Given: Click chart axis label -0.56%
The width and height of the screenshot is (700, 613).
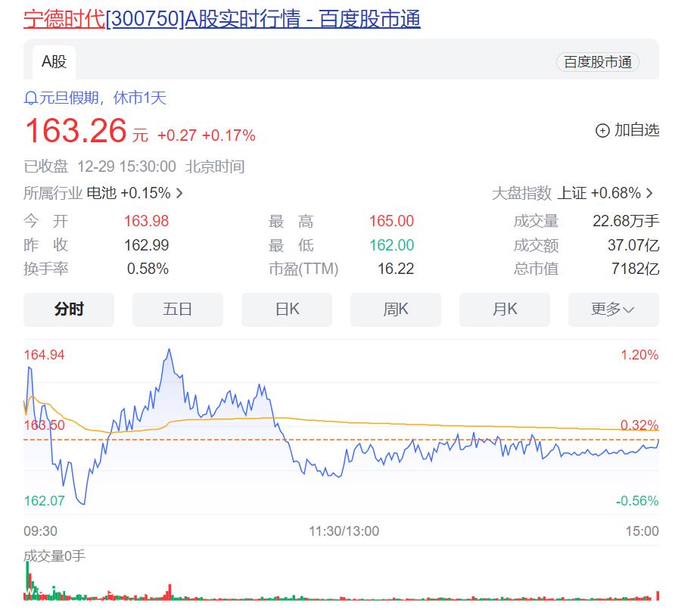Looking at the screenshot, I should pos(637,501).
